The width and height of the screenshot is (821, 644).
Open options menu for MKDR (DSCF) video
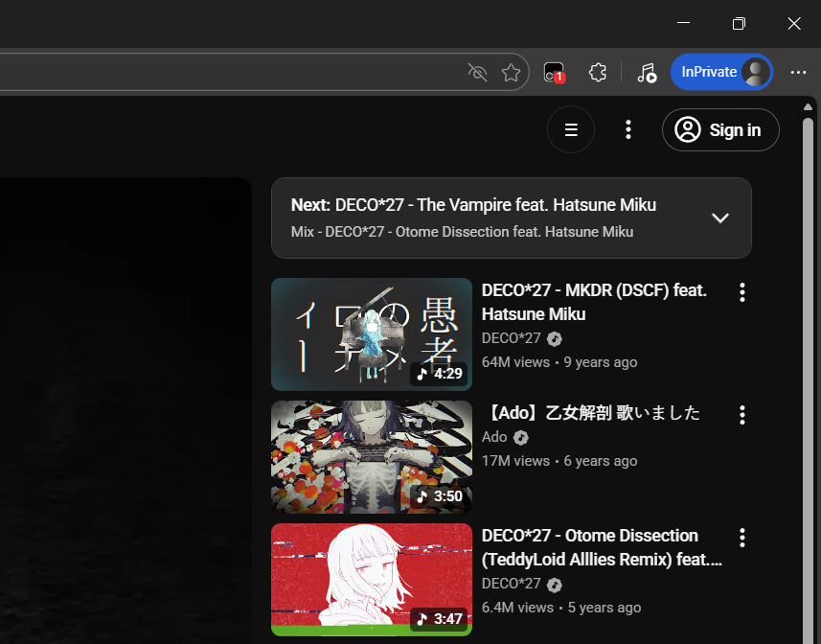(x=741, y=292)
